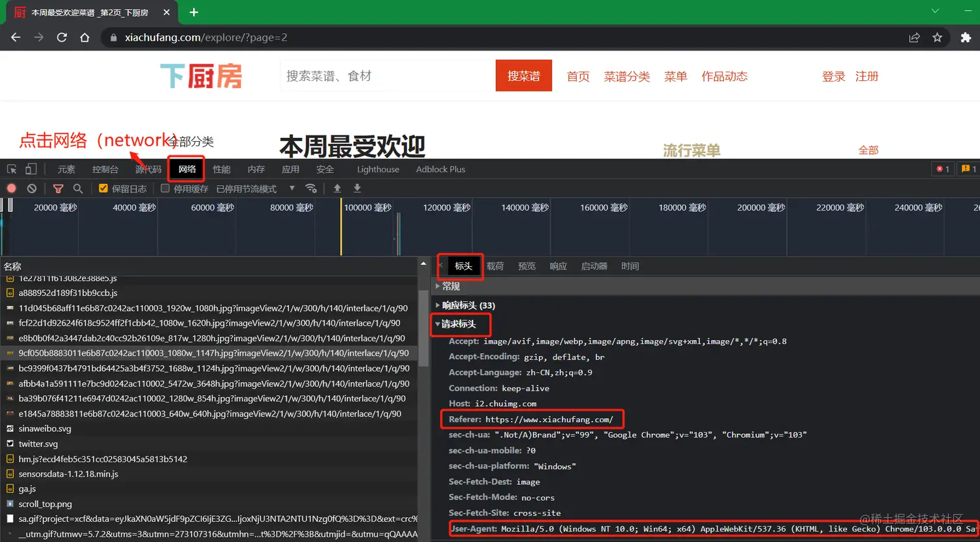
Task: Go to the browser home page icon
Action: coord(84,38)
